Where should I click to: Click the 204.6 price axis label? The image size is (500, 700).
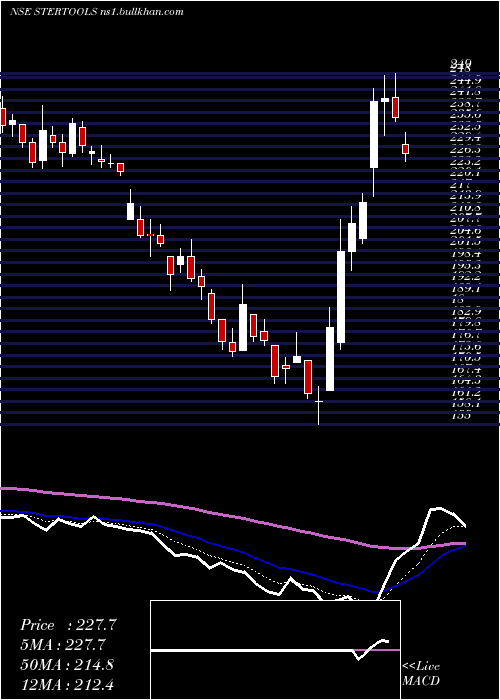[465, 231]
